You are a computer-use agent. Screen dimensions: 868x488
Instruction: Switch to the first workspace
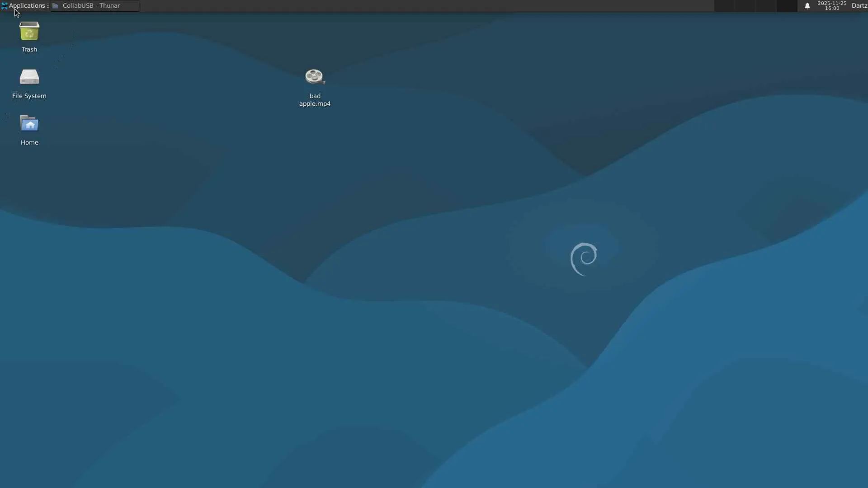[x=724, y=6]
